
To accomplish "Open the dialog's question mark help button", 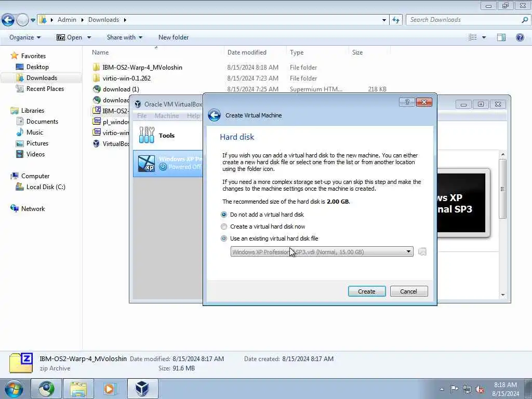I will 407,102.
